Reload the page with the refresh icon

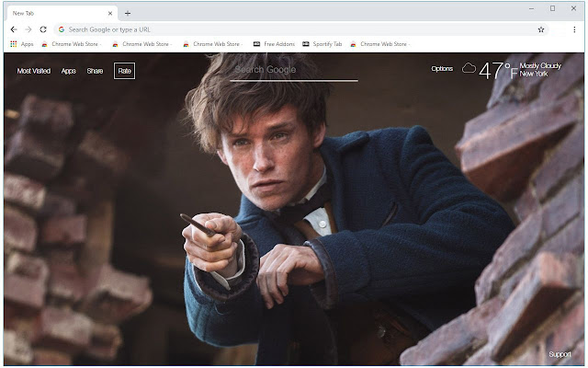click(x=43, y=29)
